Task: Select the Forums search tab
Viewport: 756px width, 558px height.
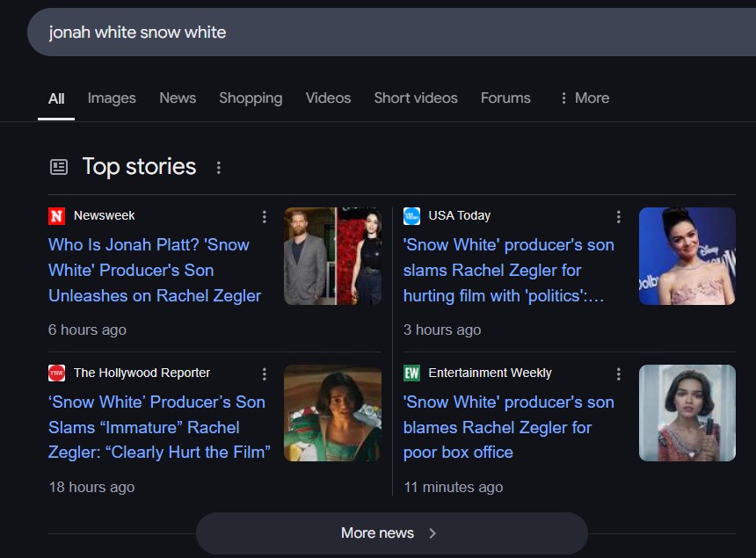Action: [x=505, y=98]
